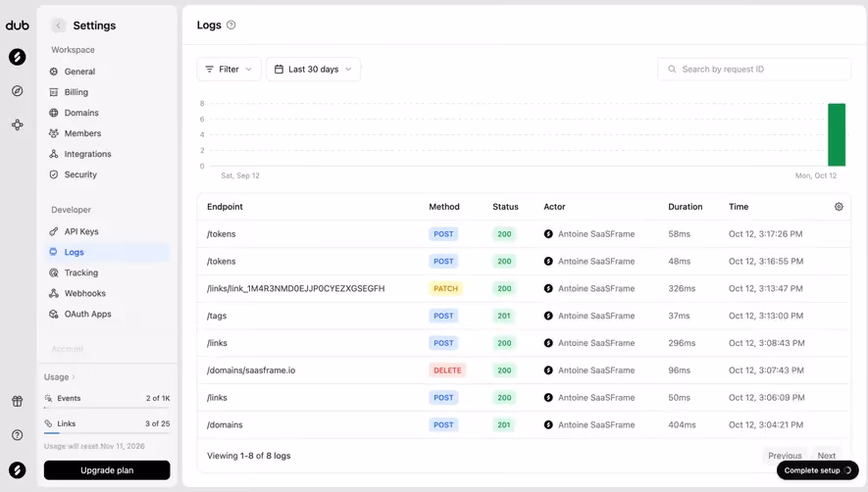Open OAuth Apps page
The height and width of the screenshot is (492, 868).
pos(107,314)
